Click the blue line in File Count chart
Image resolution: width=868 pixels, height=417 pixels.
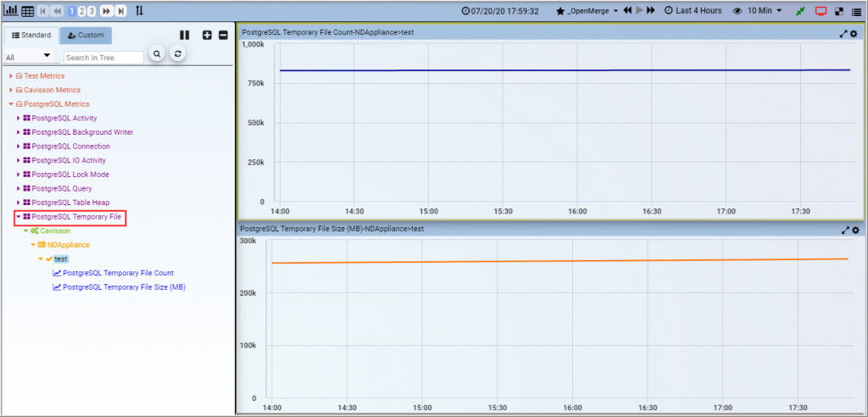click(x=565, y=70)
